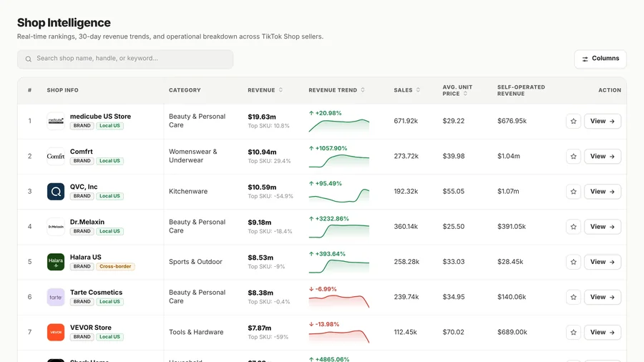Image resolution: width=644 pixels, height=362 pixels.
Task: Click the Self-Operated Revenue column header
Action: (521, 90)
